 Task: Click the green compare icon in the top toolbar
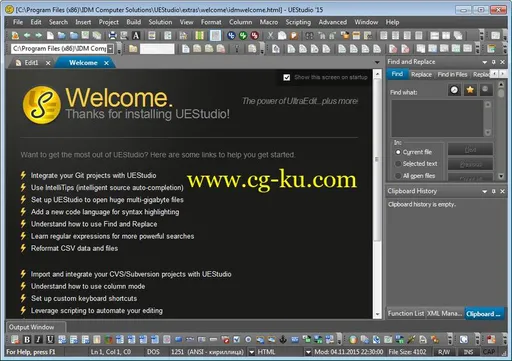pyautogui.click(x=243, y=35)
